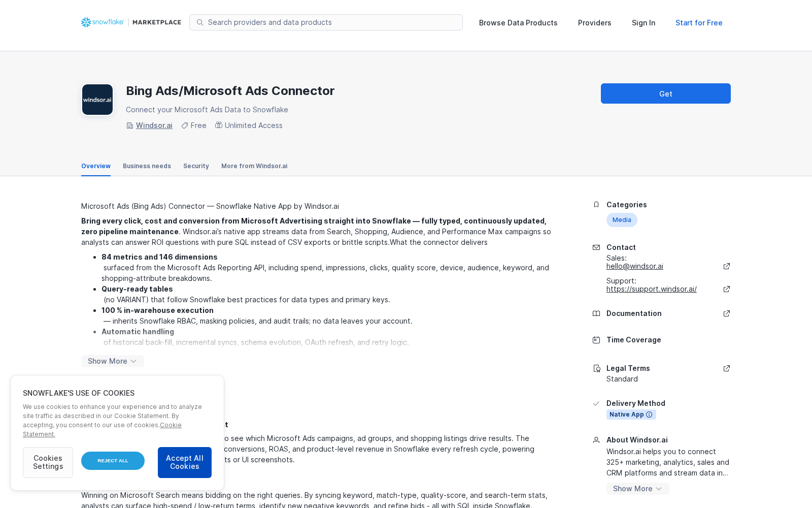Open the support.windsor.ai link

pyautogui.click(x=652, y=289)
